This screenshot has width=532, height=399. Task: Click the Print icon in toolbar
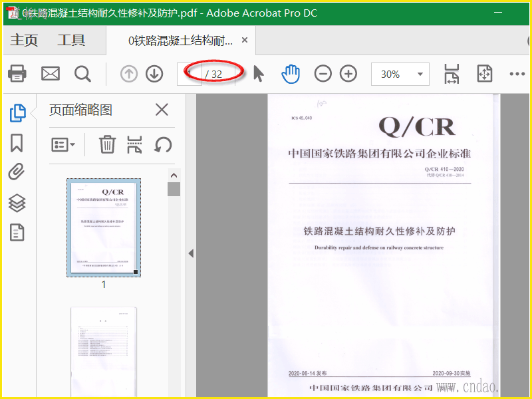(x=17, y=73)
